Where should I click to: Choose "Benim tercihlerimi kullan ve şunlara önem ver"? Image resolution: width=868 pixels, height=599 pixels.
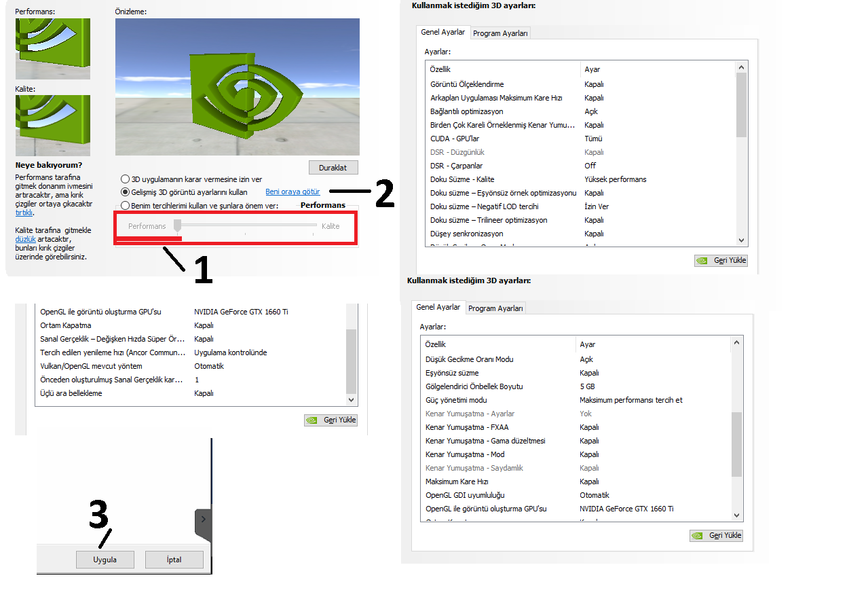pyautogui.click(x=199, y=206)
